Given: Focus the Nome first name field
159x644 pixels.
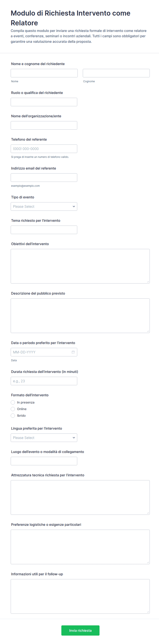Looking at the screenshot, I should [44, 73].
